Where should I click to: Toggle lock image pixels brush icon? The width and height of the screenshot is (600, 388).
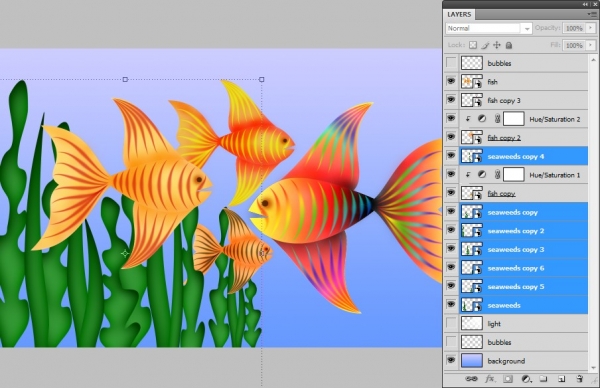coord(485,45)
